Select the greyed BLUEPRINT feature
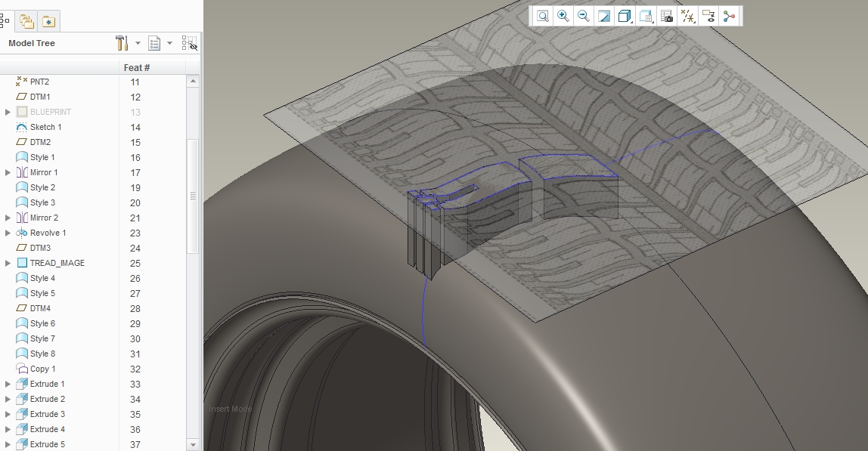Image resolution: width=868 pixels, height=451 pixels. [51, 112]
